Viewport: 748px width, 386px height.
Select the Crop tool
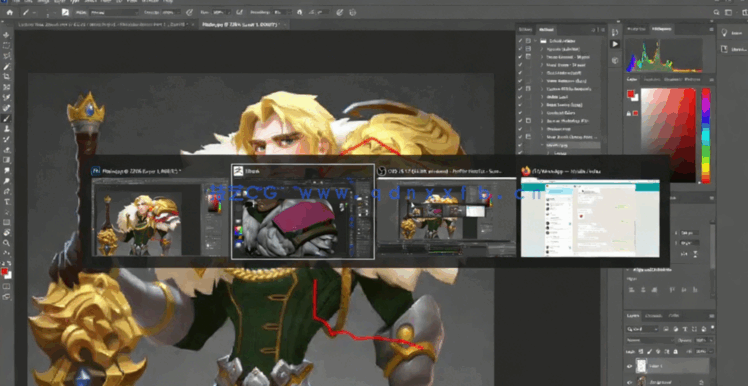click(7, 76)
